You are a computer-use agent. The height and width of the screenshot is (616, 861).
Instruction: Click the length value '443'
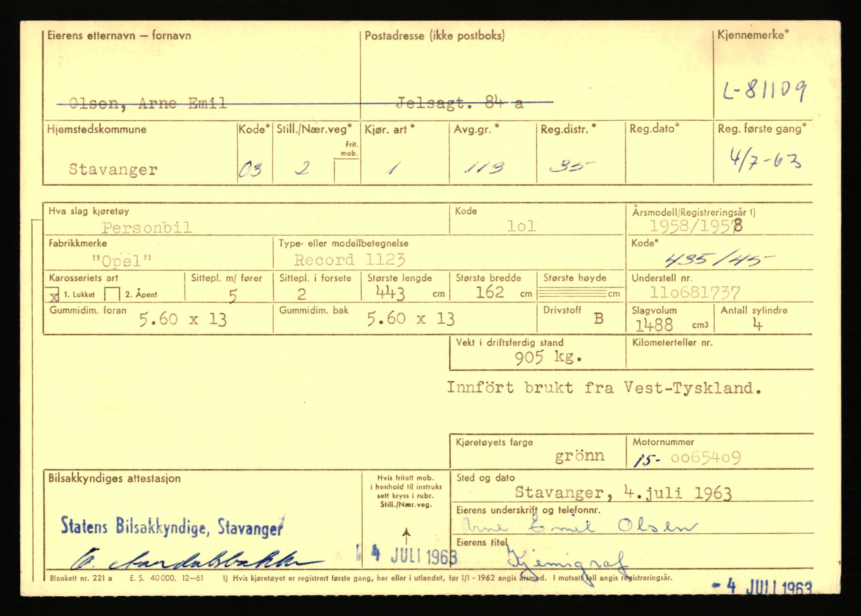click(391, 293)
